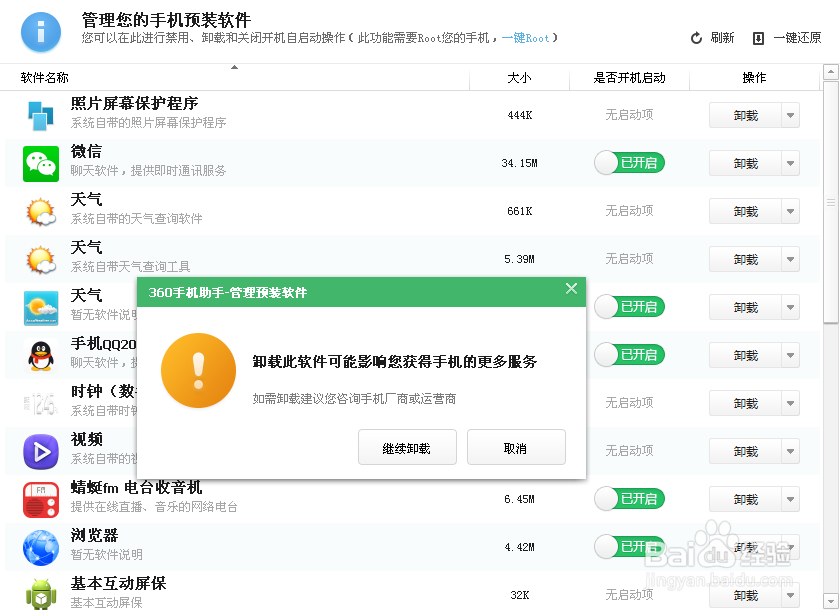
Task: Click the vertical scrollbar thumb
Action: pyautogui.click(x=831, y=202)
